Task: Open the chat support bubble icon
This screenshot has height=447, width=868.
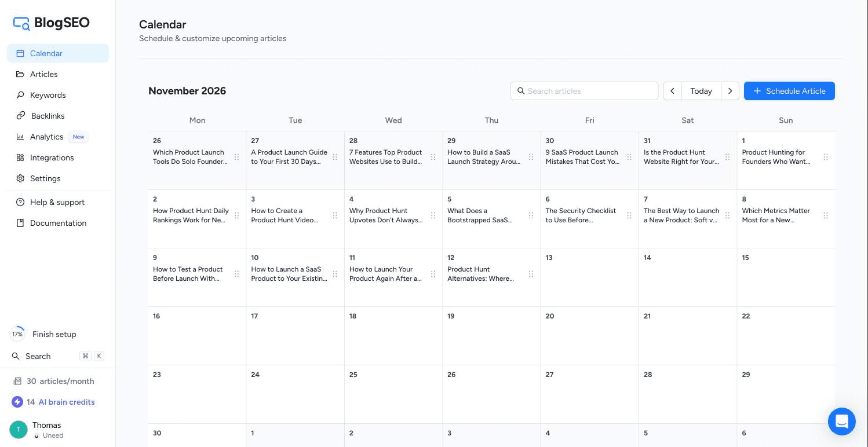Action: (842, 421)
